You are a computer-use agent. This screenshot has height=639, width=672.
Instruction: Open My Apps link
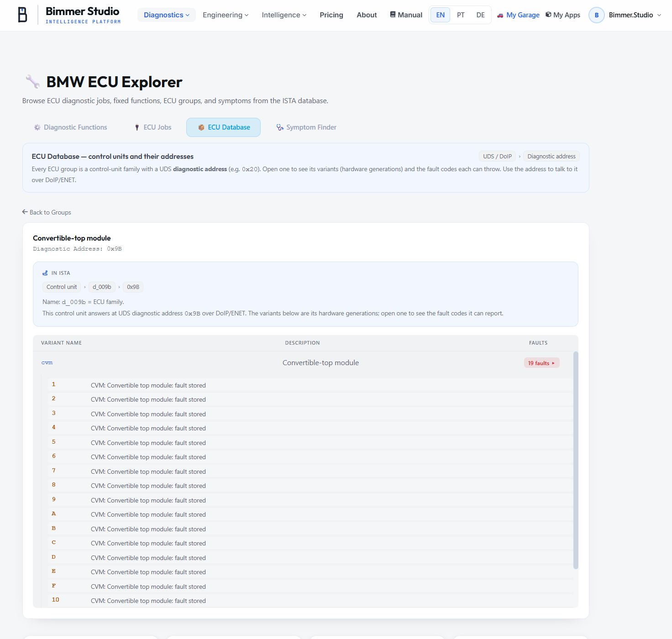pyautogui.click(x=563, y=15)
